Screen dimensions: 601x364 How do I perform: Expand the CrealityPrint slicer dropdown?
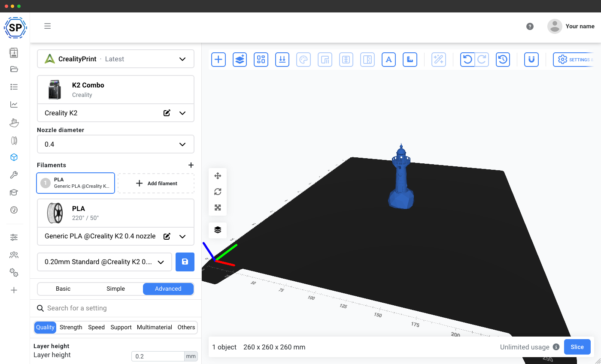point(182,59)
